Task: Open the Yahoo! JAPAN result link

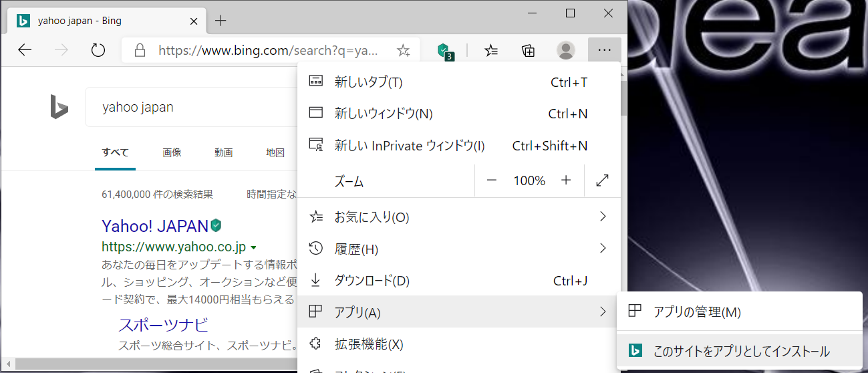Action: (155, 225)
